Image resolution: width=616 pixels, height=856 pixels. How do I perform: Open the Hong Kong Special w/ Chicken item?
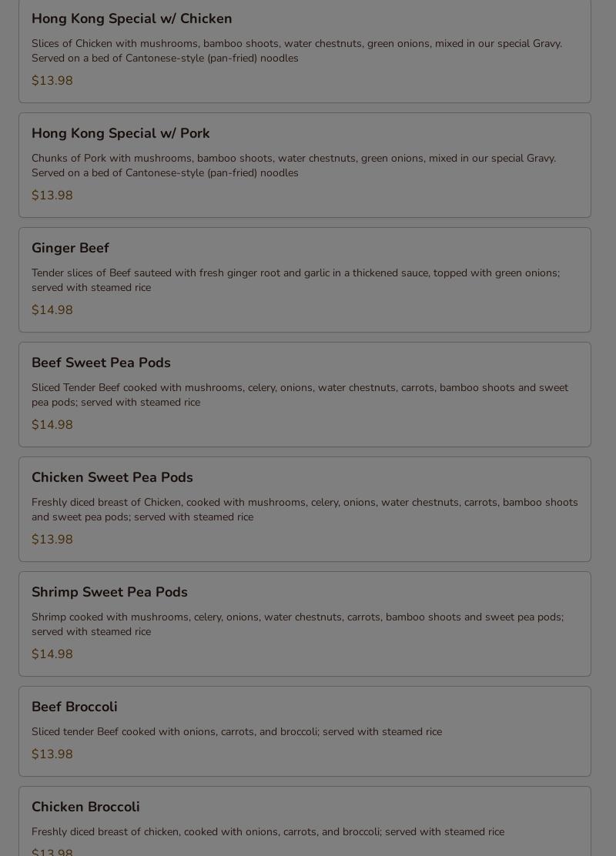305,50
